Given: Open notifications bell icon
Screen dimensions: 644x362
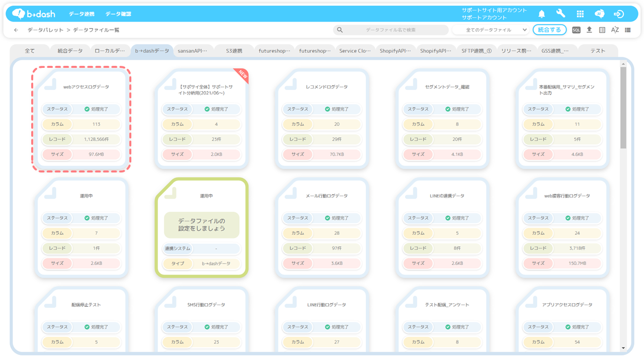Looking at the screenshot, I should tap(542, 14).
